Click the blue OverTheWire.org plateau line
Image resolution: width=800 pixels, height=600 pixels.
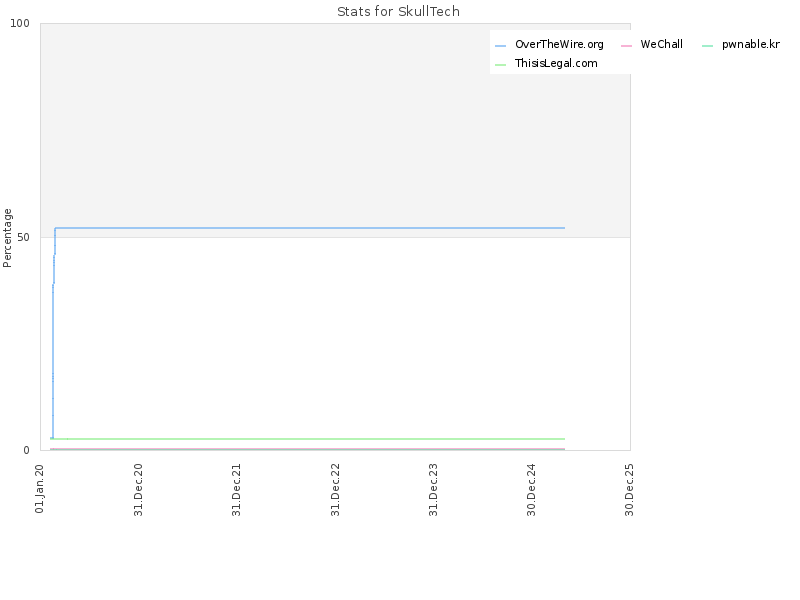click(310, 228)
